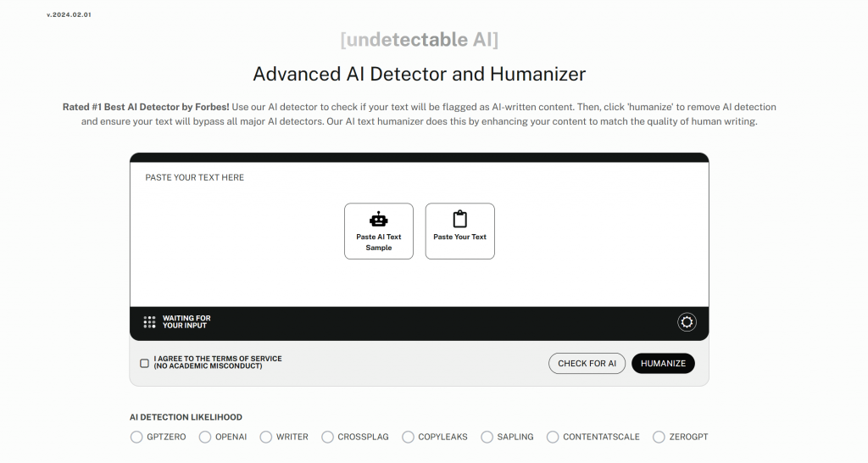Screen dimensions: 868x463
Task: Click the COPYLEAKS detector indicator circle
Action: click(x=408, y=437)
